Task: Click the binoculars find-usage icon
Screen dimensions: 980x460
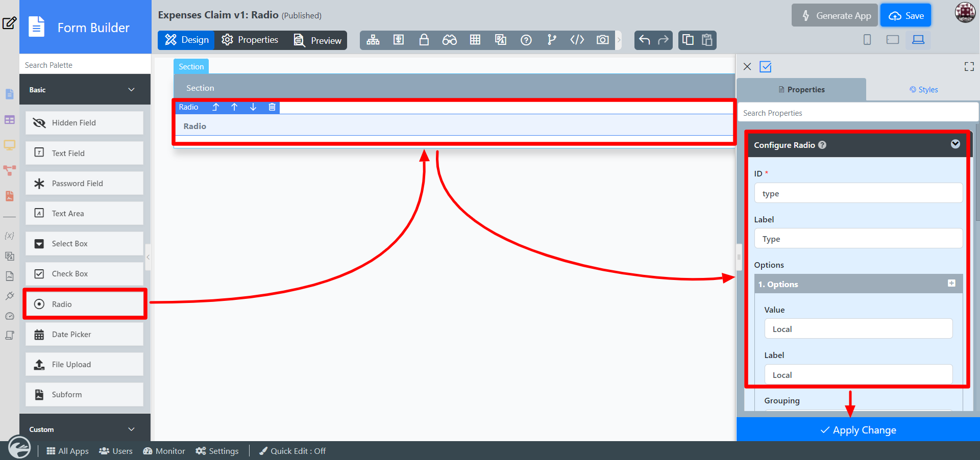Action: coord(449,40)
